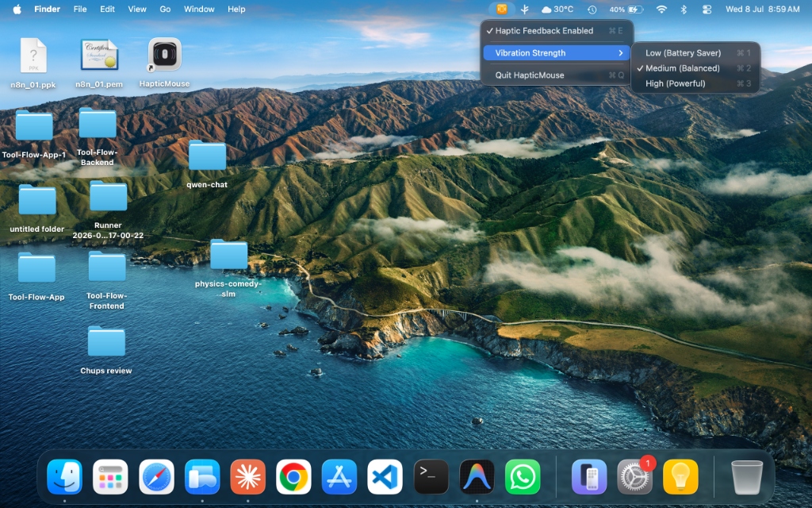Open the Finder menu in menu bar
The width and height of the screenshot is (812, 508).
pyautogui.click(x=47, y=10)
